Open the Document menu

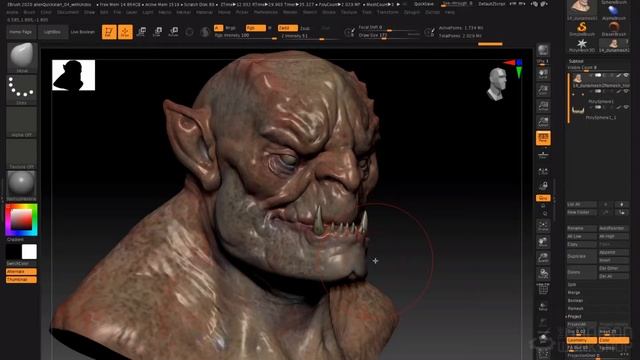tap(67, 12)
